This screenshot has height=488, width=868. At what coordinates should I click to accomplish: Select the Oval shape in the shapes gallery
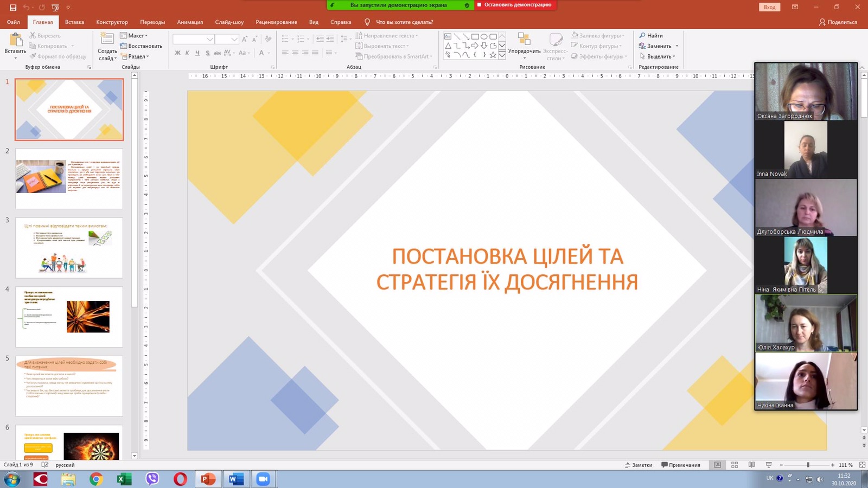click(484, 37)
